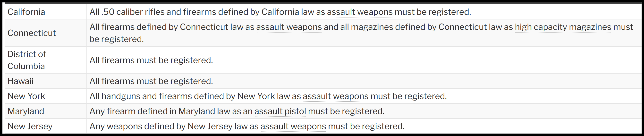Click the New Jersey state name cell
The image size is (644, 136).
[x=30, y=126]
